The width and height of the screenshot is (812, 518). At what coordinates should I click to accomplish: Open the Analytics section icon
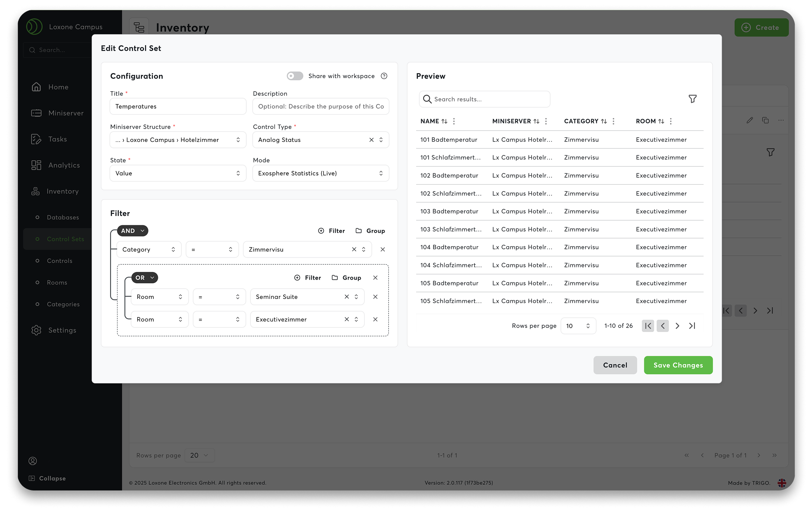36,165
